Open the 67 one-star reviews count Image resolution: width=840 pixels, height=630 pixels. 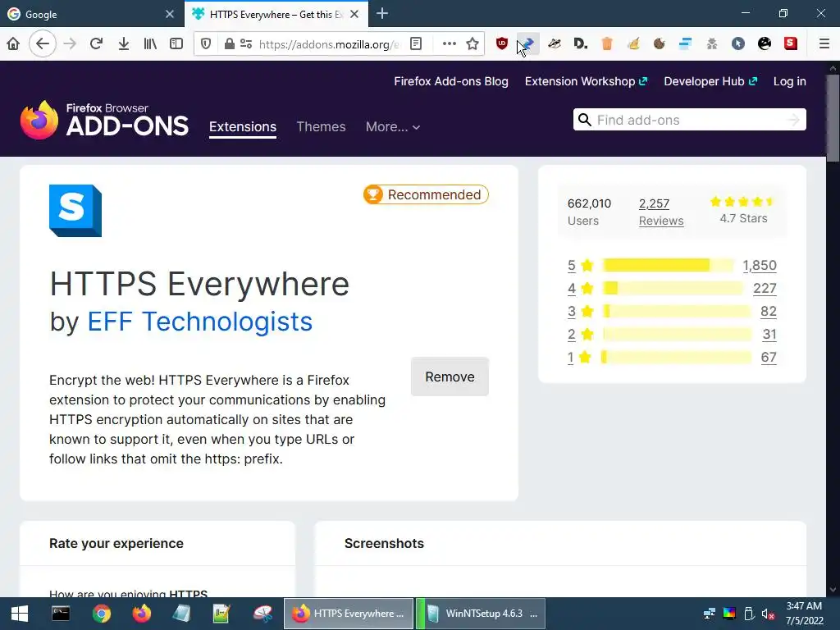click(x=769, y=358)
